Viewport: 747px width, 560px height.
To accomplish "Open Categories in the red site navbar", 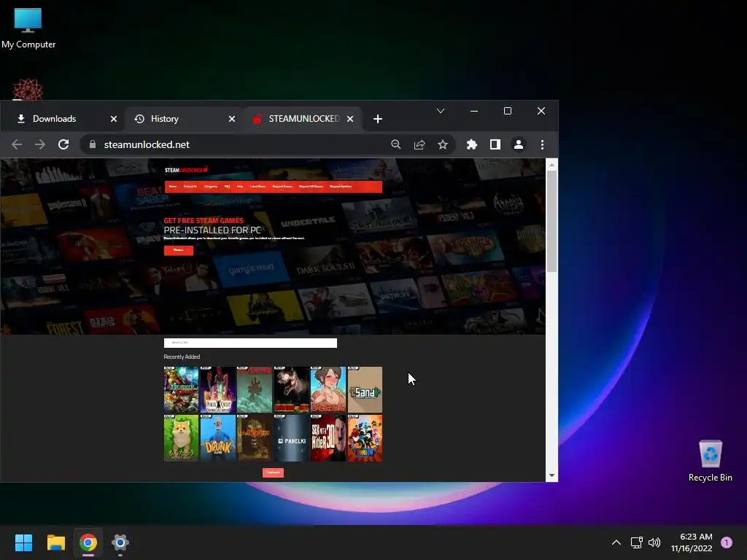I will coord(211,187).
